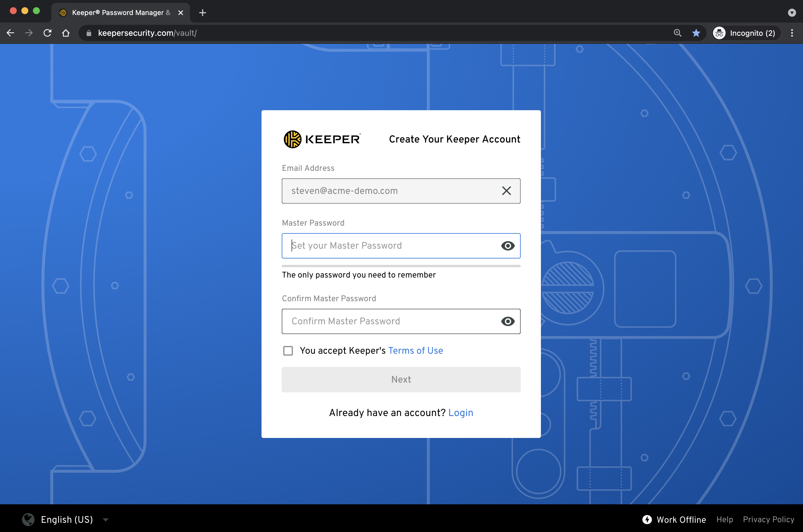Click the bookmark star icon
This screenshot has height=532, width=803.
tap(696, 33)
